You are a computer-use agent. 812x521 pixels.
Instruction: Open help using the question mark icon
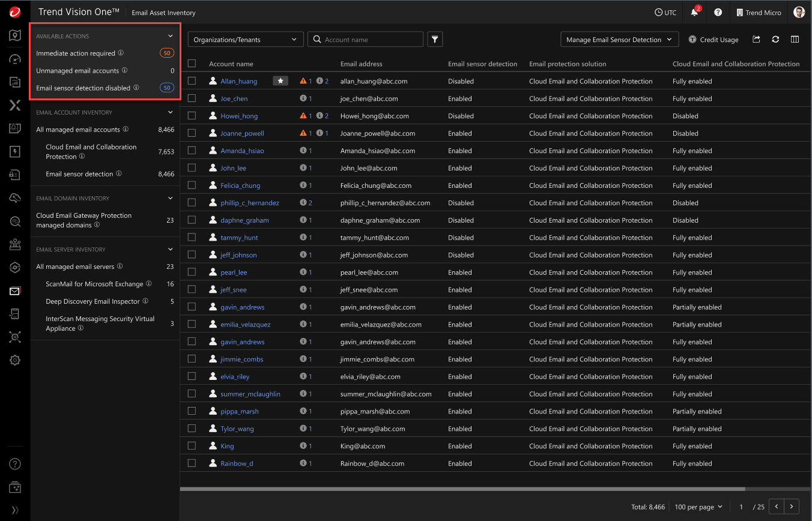(x=719, y=12)
